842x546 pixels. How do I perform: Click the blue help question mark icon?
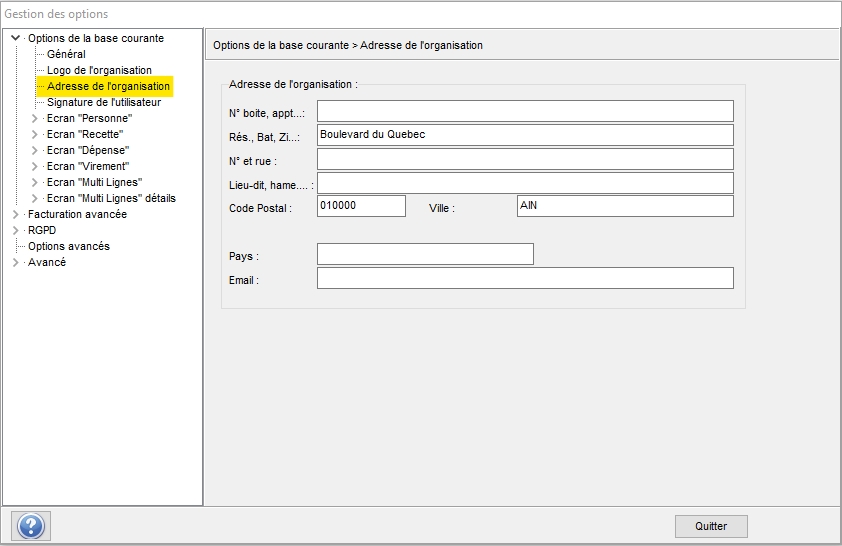(x=31, y=525)
